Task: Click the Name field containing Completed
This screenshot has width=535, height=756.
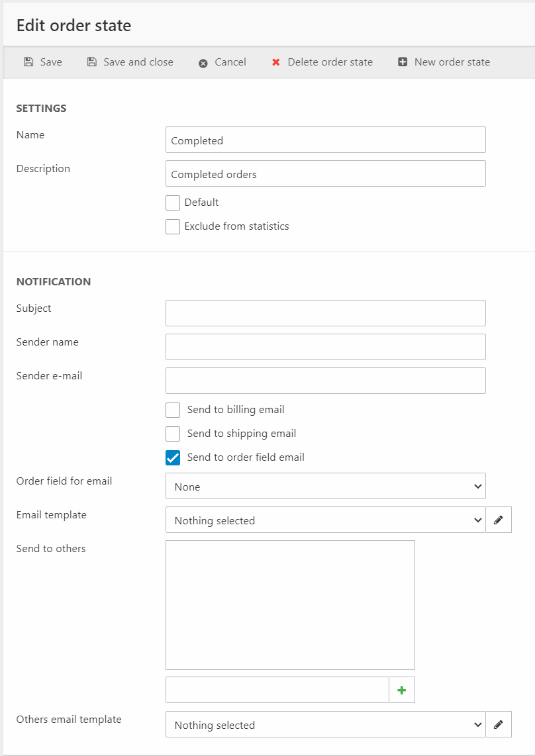Action: click(x=325, y=140)
